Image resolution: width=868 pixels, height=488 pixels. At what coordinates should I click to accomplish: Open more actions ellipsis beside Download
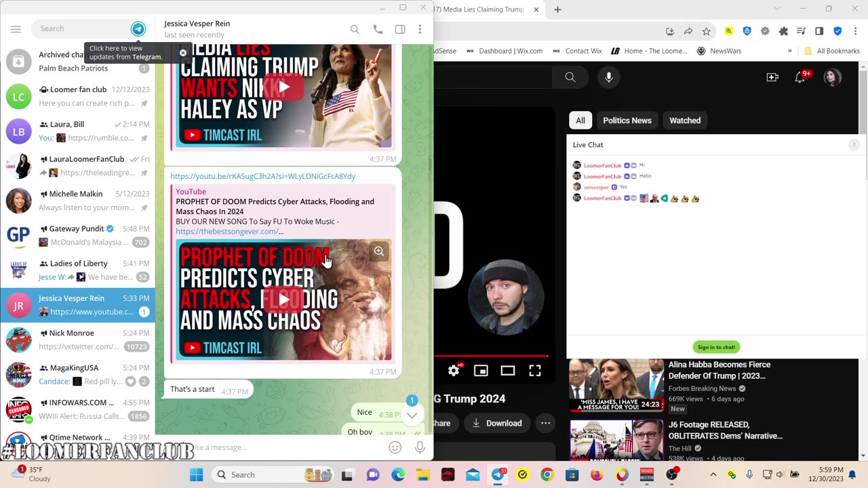click(545, 423)
